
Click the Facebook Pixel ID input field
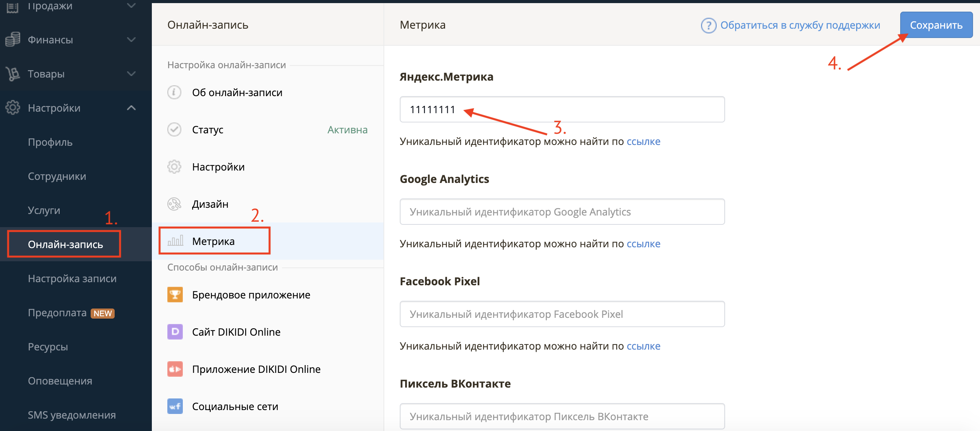pos(562,314)
